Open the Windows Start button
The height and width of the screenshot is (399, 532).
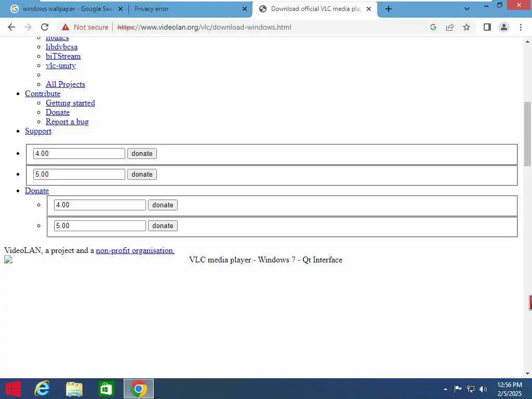pyautogui.click(x=13, y=389)
